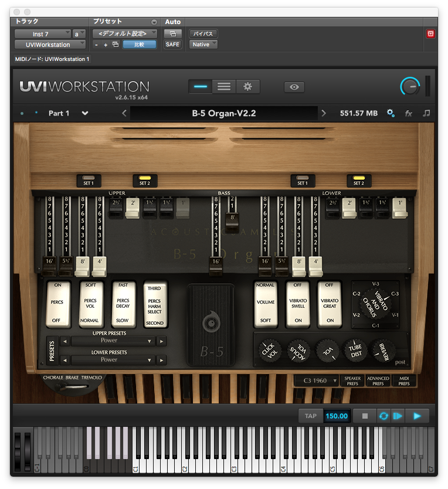448x489 pixels.
Task: Open the Lower Presets Power dropdown
Action: 113,360
